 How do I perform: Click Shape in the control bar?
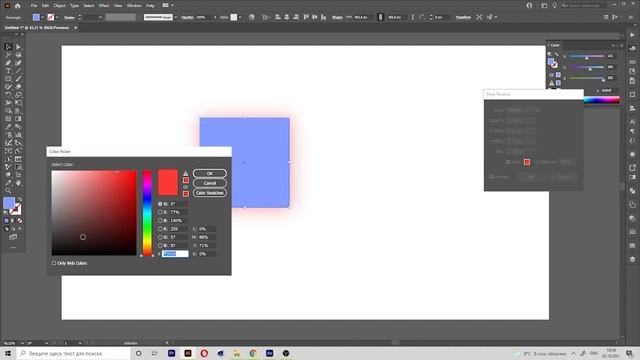tap(337, 17)
